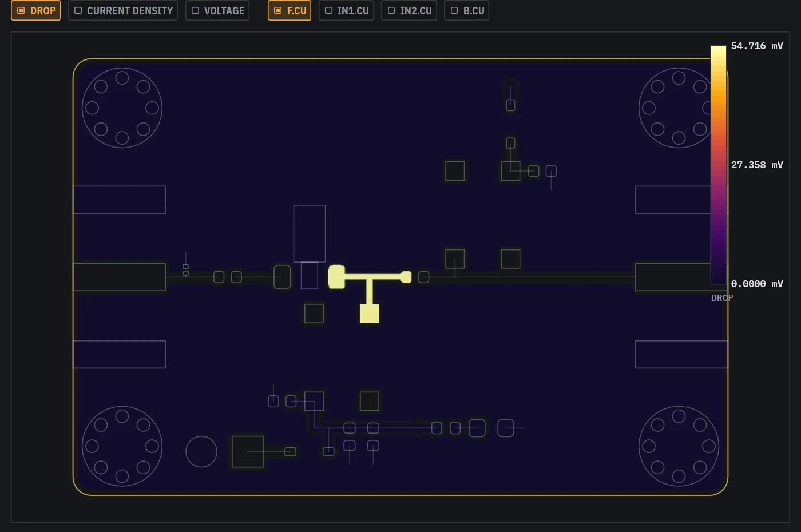Show the IN2.CU inner layer
This screenshot has height=532, width=801.
(x=409, y=10)
